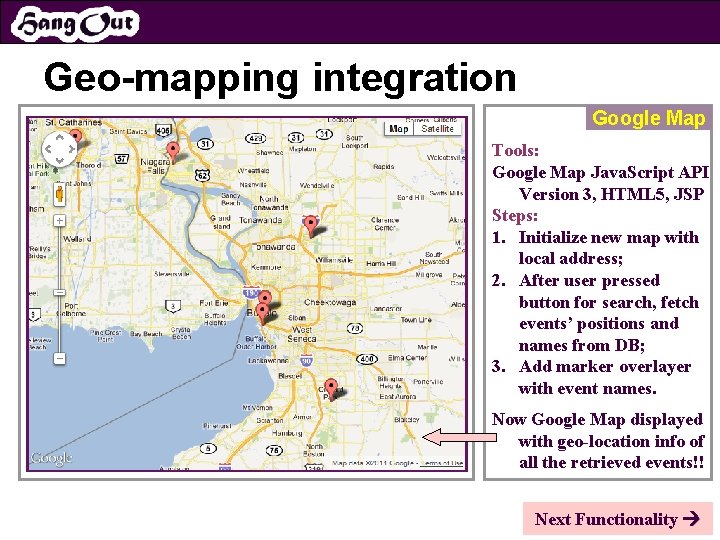Screen dimensions: 720x540
Task: Click the route 5 shield near Pinehurst
Action: (208, 448)
